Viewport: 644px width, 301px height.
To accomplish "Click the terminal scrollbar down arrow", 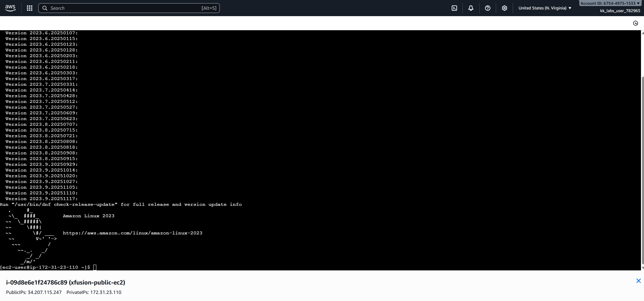I will coord(643,268).
